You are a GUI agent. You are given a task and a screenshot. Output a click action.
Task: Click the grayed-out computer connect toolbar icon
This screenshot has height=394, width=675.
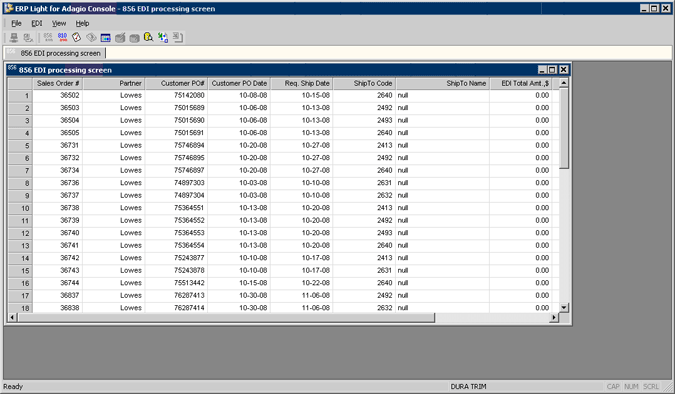[x=14, y=38]
